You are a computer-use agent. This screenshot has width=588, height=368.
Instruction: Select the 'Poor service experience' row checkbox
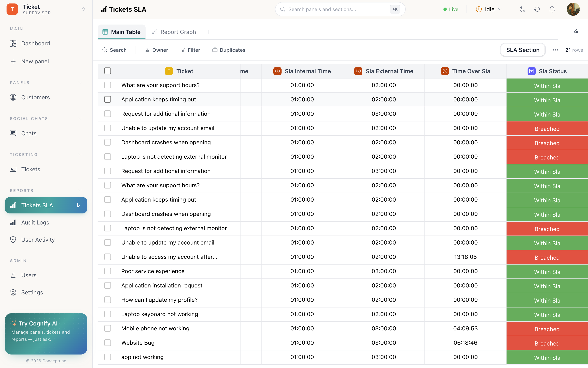click(x=108, y=271)
